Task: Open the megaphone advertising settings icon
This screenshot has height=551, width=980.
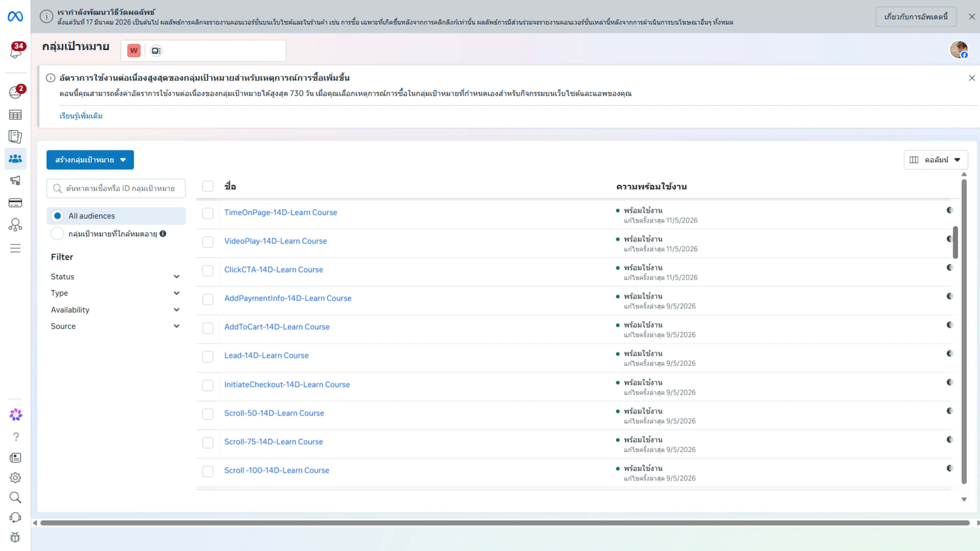Action: pyautogui.click(x=15, y=181)
